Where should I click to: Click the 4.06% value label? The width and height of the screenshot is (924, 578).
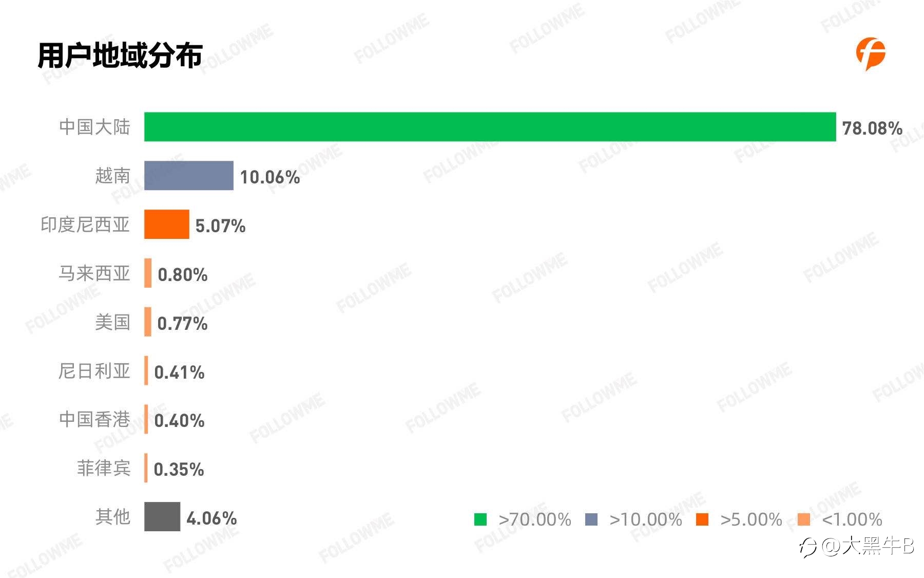(x=211, y=518)
